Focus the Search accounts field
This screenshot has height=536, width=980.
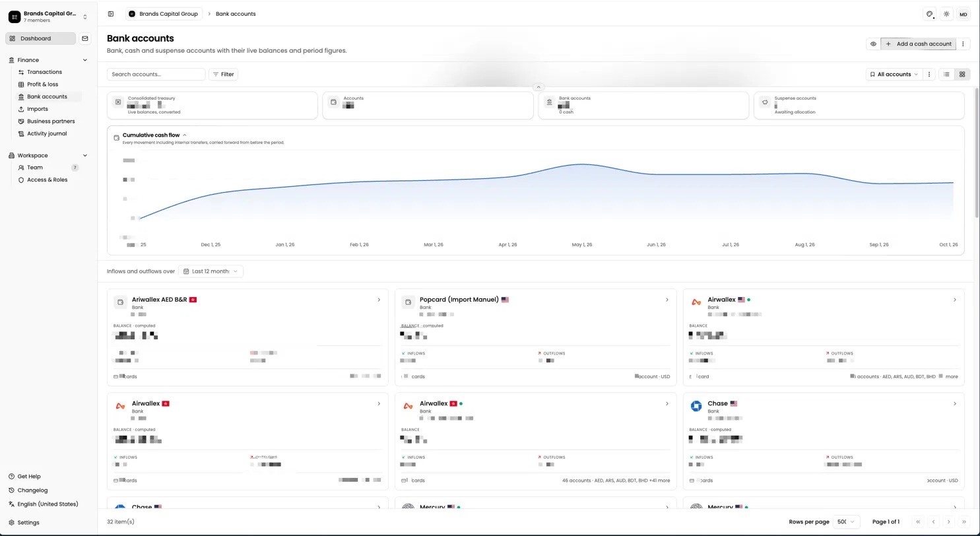(x=156, y=75)
